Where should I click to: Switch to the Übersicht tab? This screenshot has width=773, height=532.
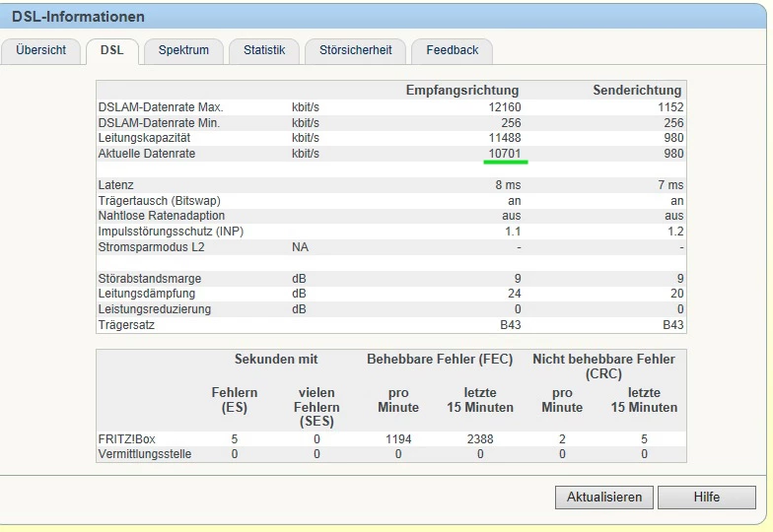click(x=41, y=50)
